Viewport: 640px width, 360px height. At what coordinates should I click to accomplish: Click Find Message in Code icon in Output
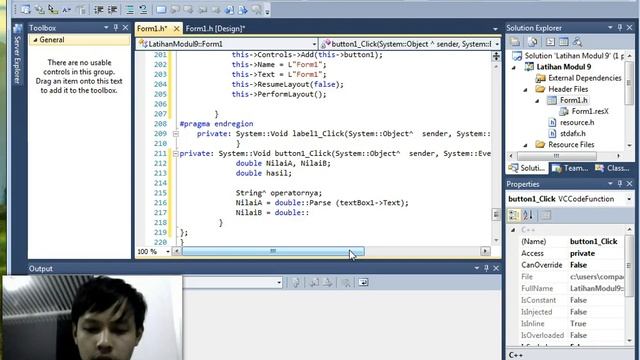296,282
